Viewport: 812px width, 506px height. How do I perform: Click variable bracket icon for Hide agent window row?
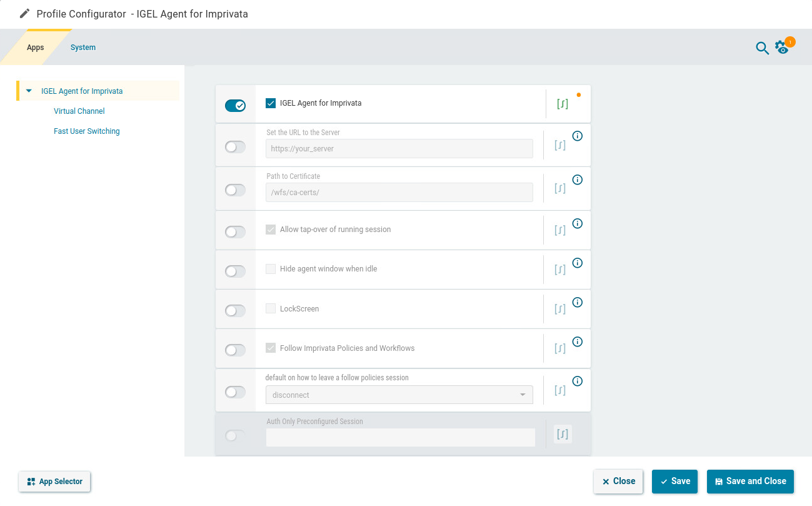(561, 270)
